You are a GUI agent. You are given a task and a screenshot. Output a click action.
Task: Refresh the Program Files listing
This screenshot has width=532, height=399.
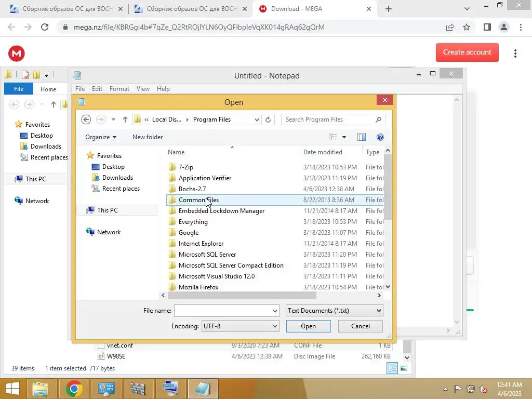[x=268, y=119]
